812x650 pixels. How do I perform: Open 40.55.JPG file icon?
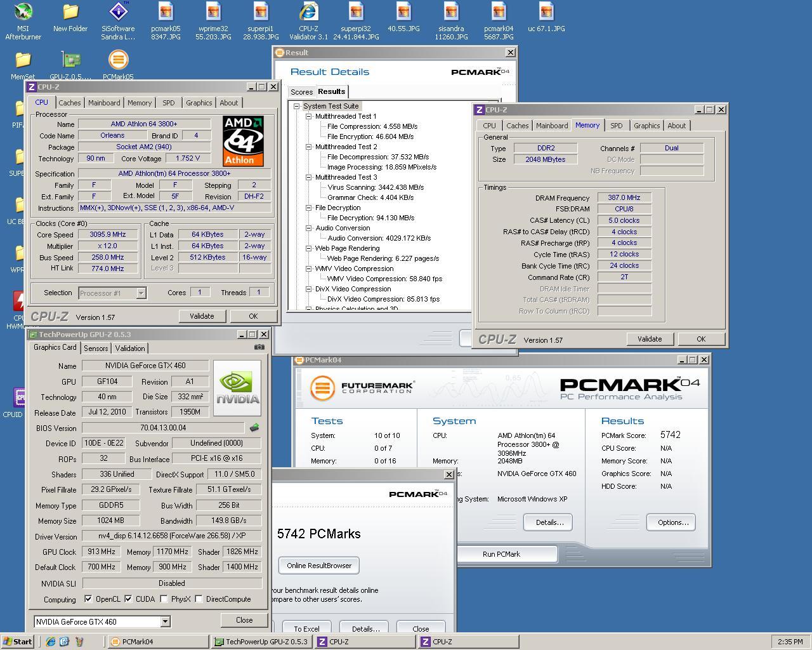(x=403, y=18)
